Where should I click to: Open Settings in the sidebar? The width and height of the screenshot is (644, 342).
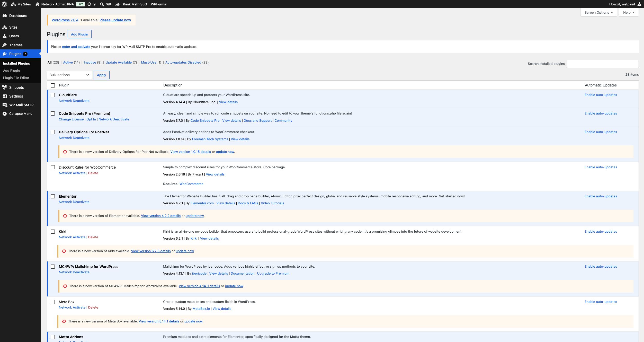tap(16, 96)
